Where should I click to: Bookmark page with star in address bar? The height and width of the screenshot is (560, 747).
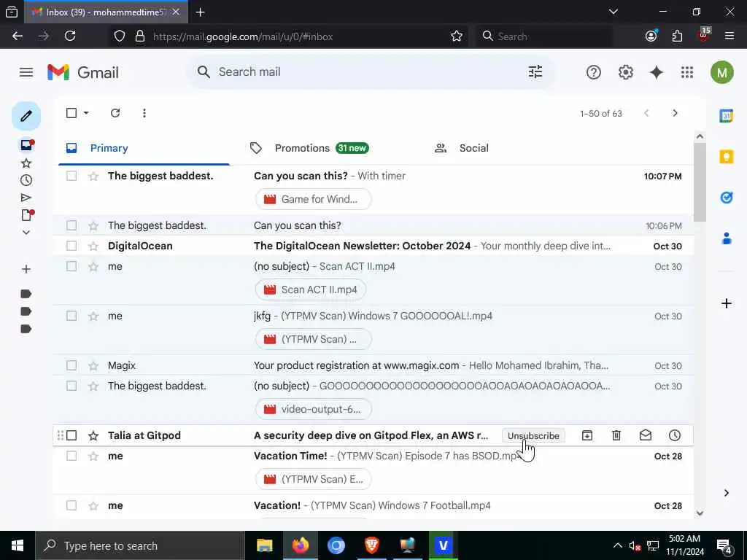457,36
